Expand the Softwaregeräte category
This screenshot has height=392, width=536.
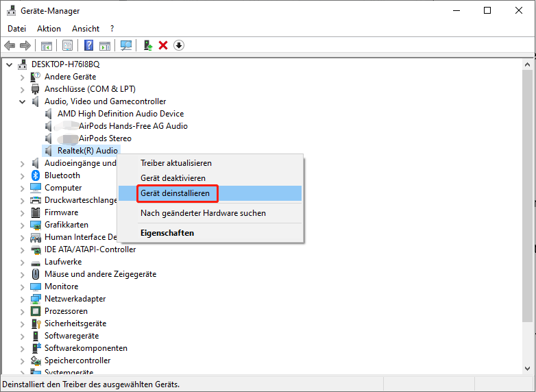click(x=22, y=336)
